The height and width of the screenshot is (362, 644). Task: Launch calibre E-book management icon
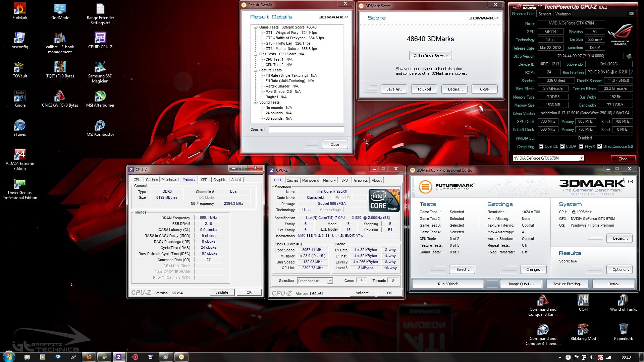click(60, 43)
